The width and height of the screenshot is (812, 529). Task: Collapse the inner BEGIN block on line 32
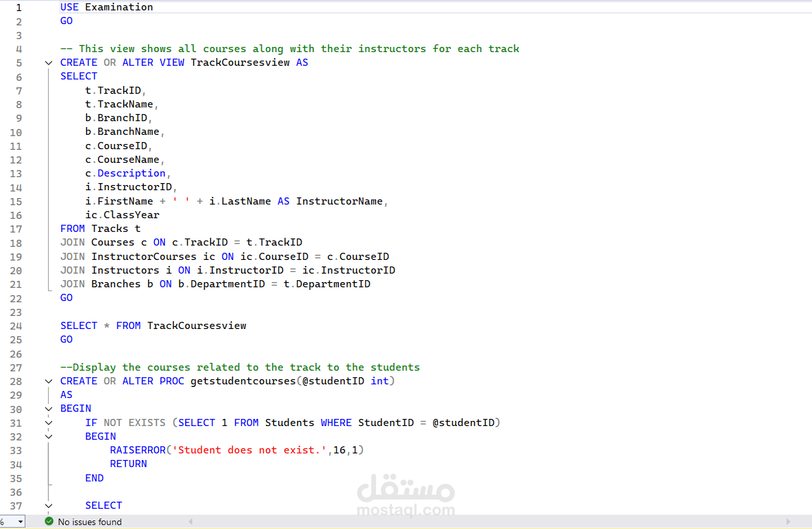(48, 436)
